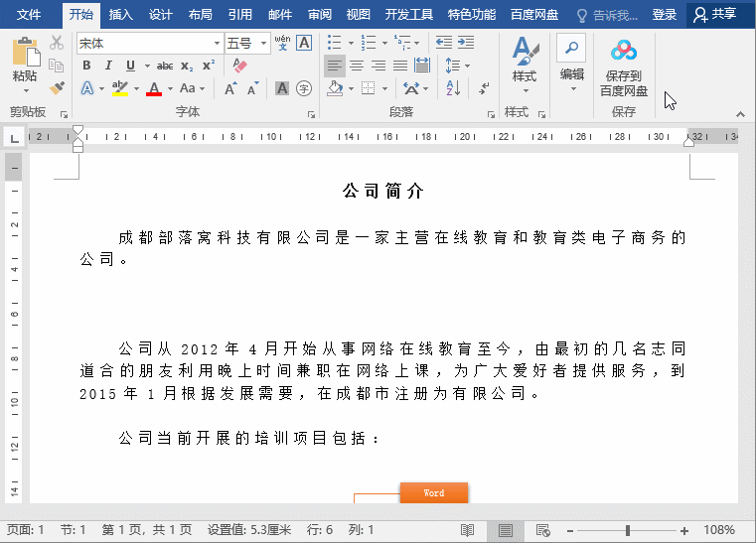
Task: Collapse the ribbon with chevron
Action: click(740, 114)
